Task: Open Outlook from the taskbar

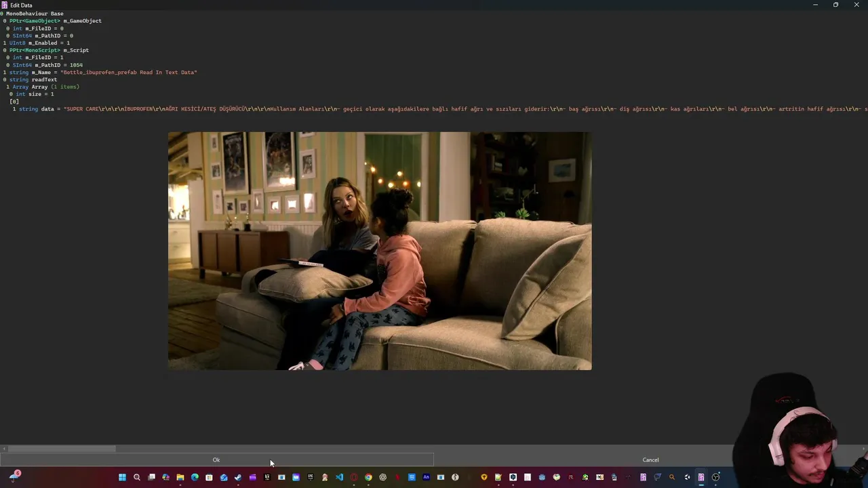Action: [224, 477]
